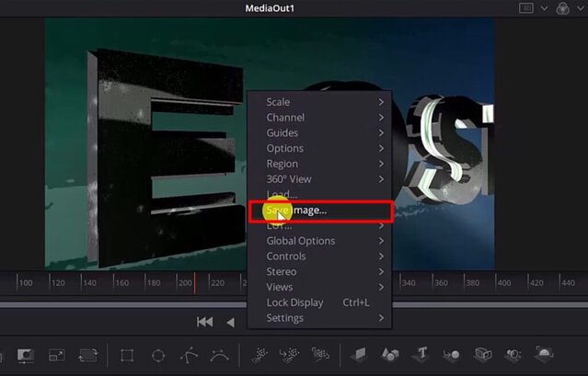Image resolution: width=588 pixels, height=376 pixels.
Task: Click frame 140 on the time ruler
Action: click(89, 283)
